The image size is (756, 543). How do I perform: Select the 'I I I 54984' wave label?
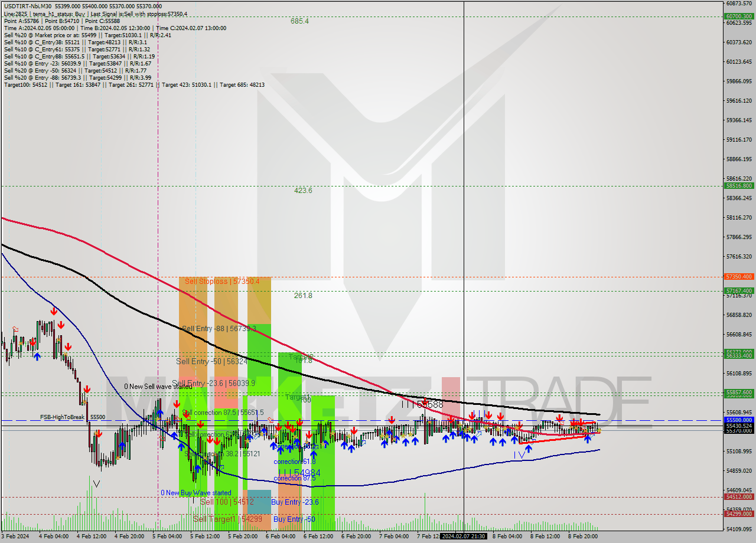pos(299,473)
